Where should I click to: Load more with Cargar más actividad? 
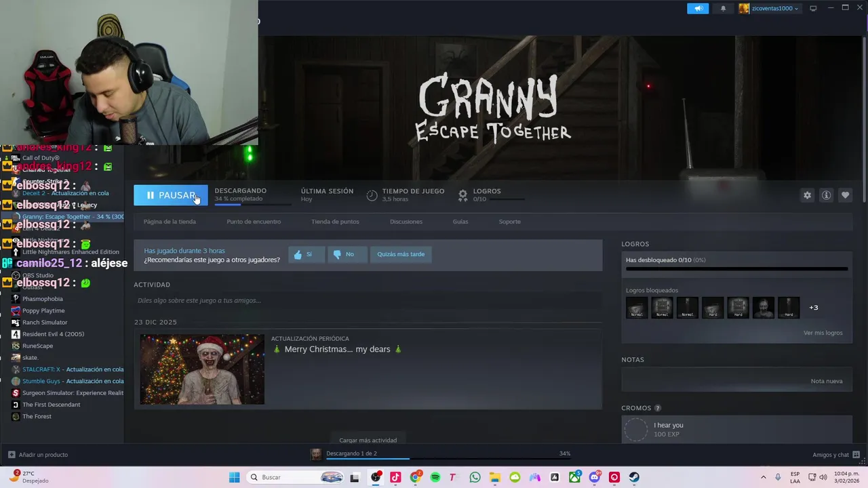click(x=368, y=440)
